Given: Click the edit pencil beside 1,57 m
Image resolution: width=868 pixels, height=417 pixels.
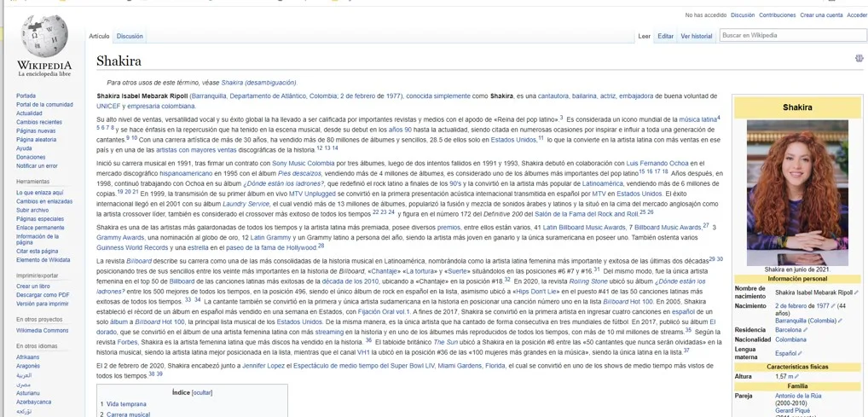Looking at the screenshot, I should pos(797,377).
